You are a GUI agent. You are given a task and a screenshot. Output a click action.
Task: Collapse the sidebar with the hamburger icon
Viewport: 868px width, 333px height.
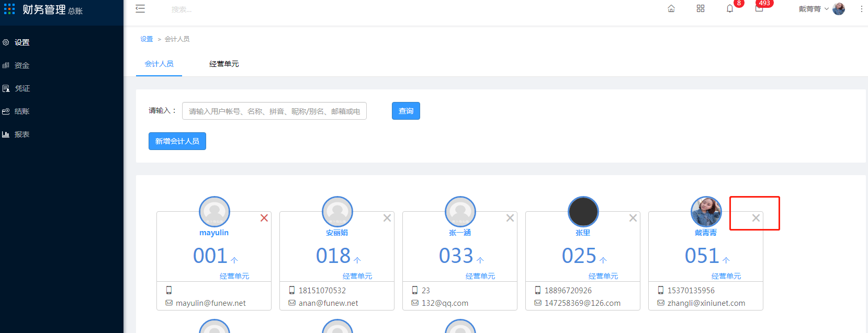pyautogui.click(x=140, y=9)
